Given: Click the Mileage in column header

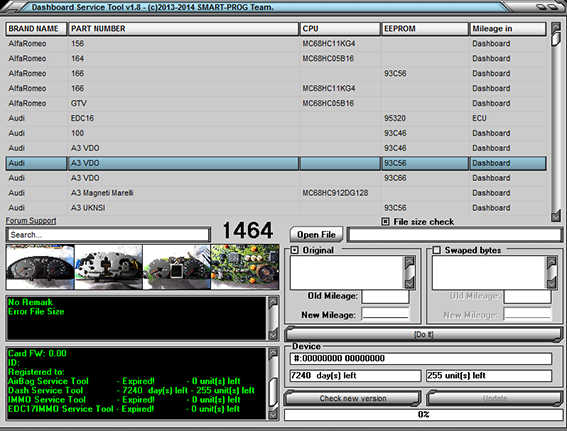Looking at the screenshot, I should [508, 29].
